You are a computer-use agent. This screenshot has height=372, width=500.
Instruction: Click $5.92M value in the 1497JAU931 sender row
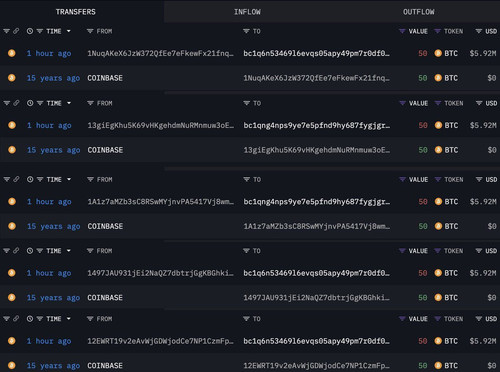point(483,273)
